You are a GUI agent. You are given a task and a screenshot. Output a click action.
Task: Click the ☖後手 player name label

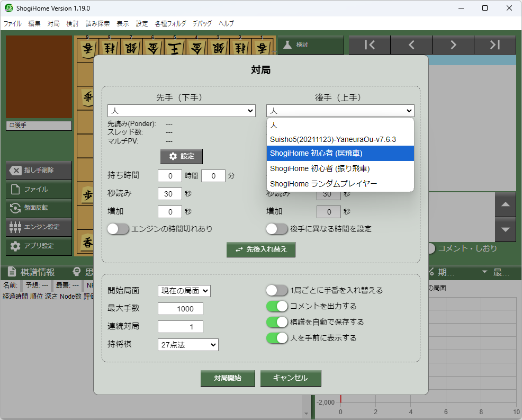pyautogui.click(x=39, y=125)
